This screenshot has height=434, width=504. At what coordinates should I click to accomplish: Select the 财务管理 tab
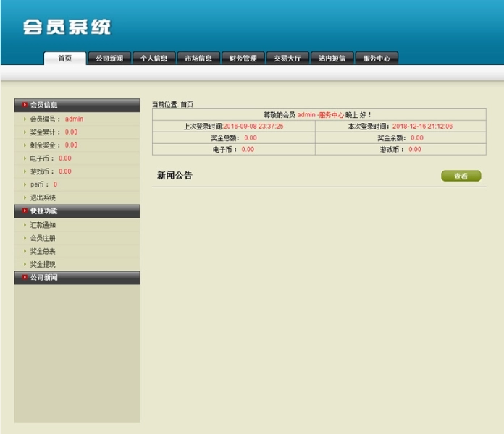click(243, 59)
